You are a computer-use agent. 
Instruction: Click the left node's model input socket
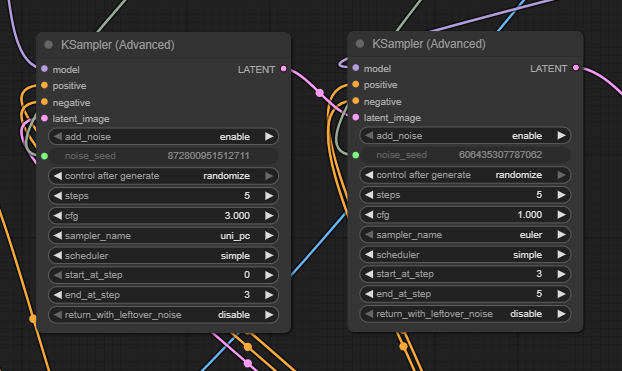pos(44,69)
